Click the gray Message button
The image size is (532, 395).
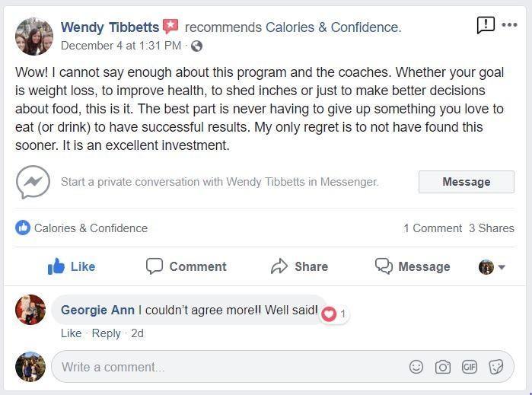pyautogui.click(x=466, y=182)
